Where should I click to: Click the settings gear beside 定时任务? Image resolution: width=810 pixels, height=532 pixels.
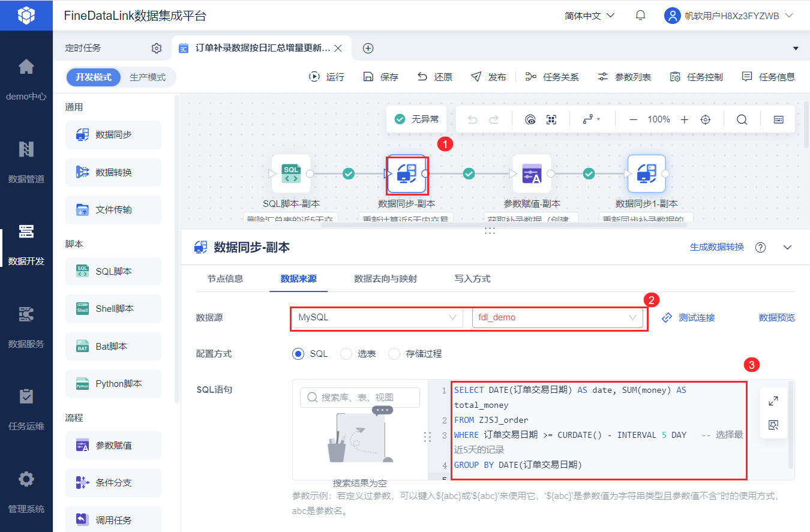(157, 48)
